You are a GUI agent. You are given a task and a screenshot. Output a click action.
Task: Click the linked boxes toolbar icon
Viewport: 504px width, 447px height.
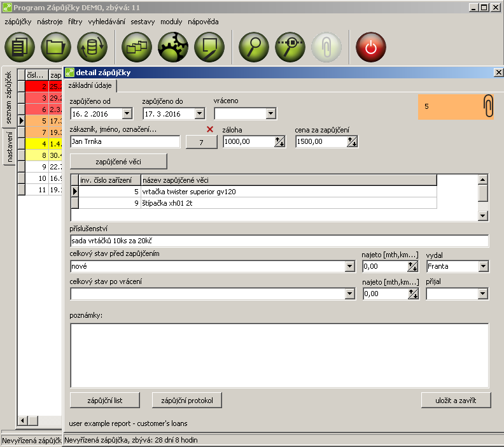[x=137, y=47]
